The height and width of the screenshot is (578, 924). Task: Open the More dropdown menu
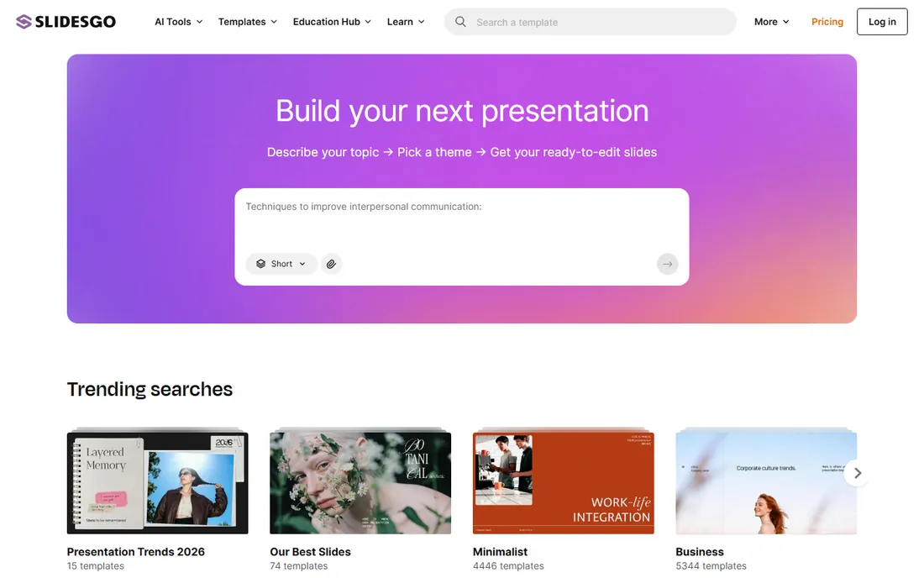tap(771, 22)
